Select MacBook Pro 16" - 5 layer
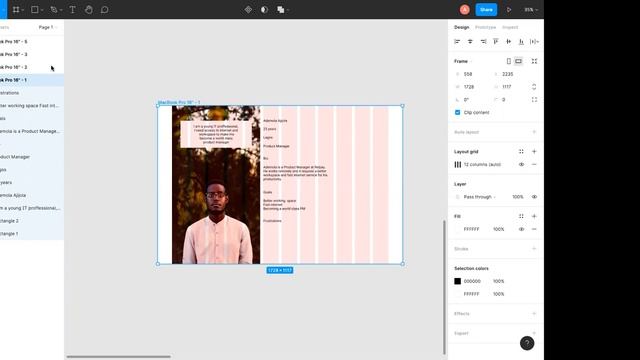 (x=32, y=42)
